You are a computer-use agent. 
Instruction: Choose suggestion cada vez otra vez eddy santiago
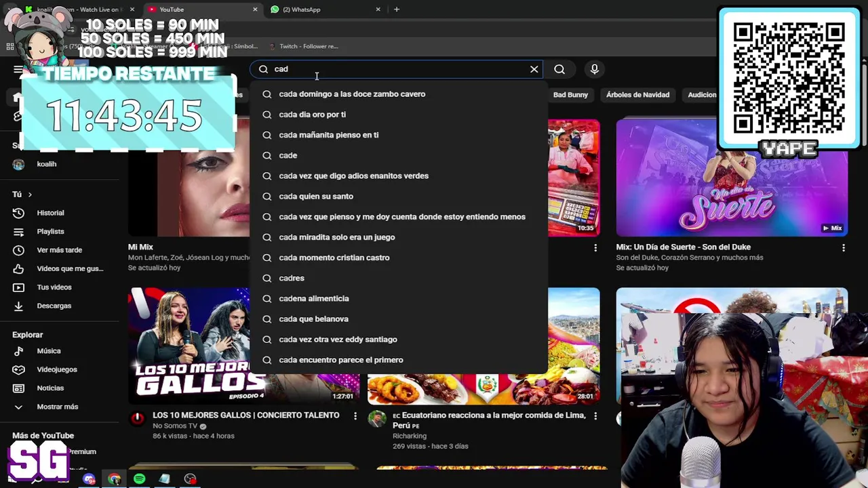[x=399, y=340]
